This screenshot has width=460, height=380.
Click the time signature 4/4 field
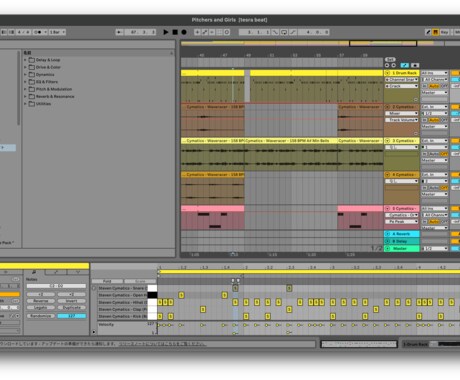(x=23, y=32)
